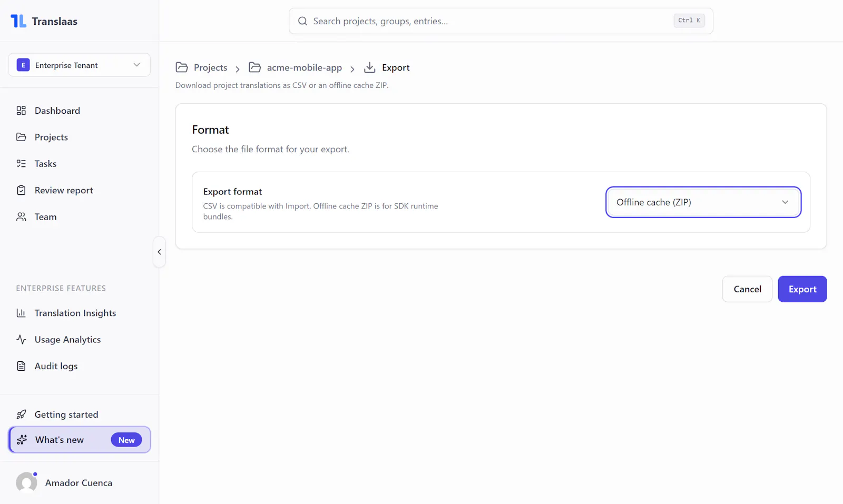
Task: Open What's new panel
Action: pos(80,440)
